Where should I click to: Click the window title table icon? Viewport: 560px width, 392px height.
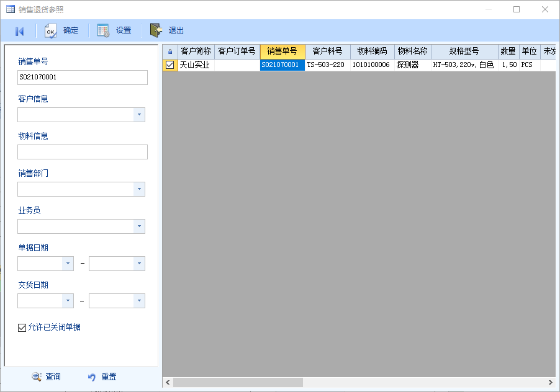click(11, 9)
